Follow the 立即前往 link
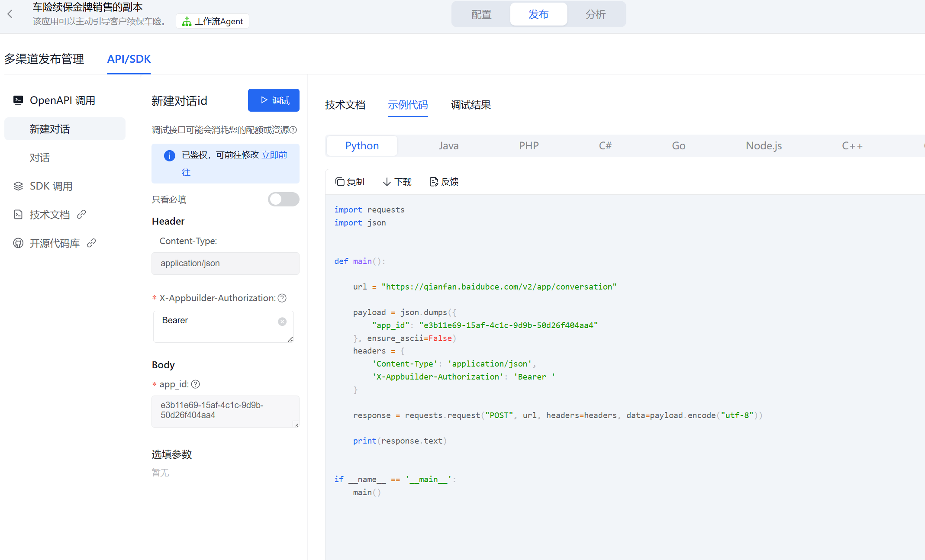Viewport: 925px width, 560px height. (x=274, y=155)
